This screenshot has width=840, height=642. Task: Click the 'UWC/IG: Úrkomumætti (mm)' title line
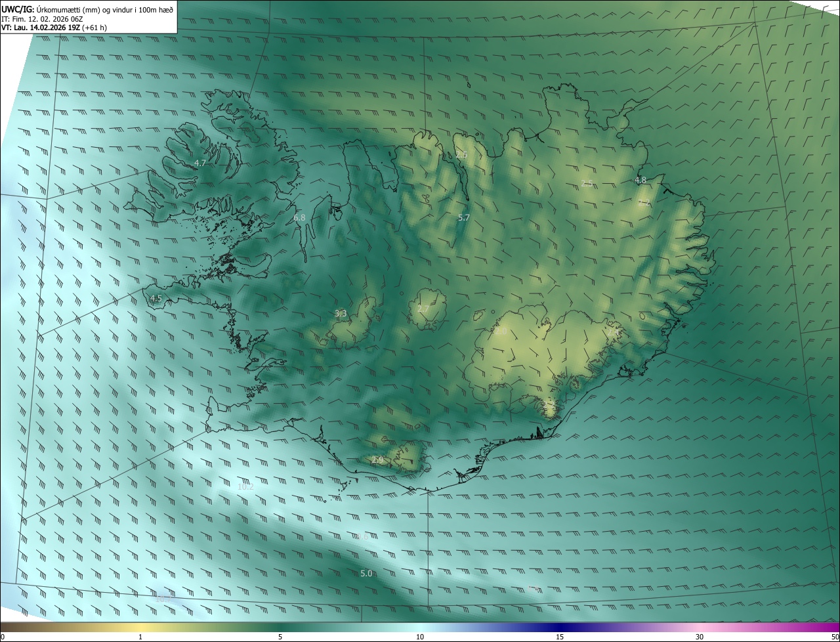[x=88, y=9]
